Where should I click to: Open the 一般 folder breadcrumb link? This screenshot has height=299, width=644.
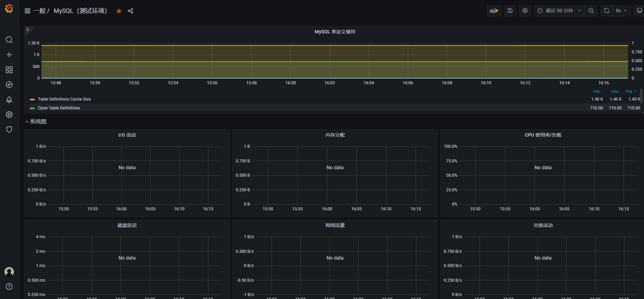[x=39, y=11]
